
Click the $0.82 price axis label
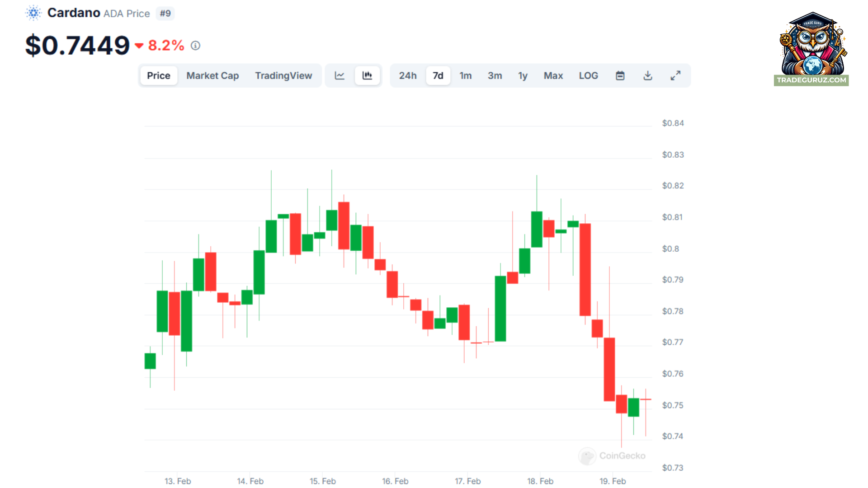point(673,186)
